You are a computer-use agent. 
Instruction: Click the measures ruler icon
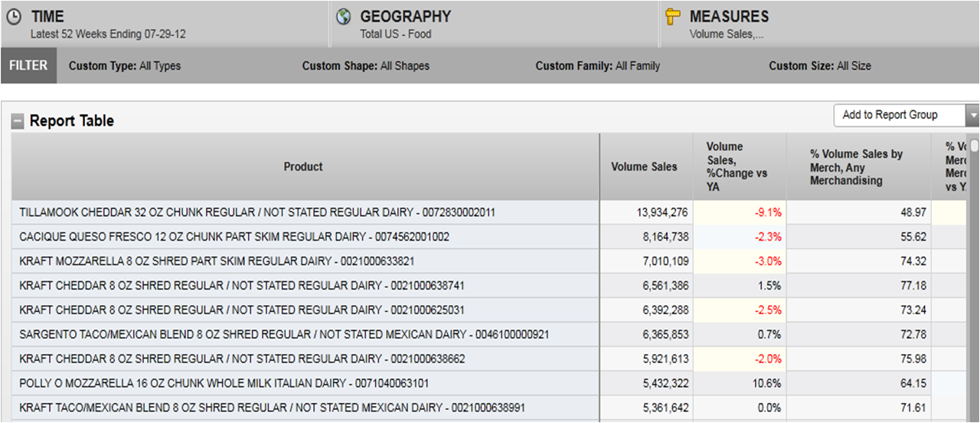[673, 17]
